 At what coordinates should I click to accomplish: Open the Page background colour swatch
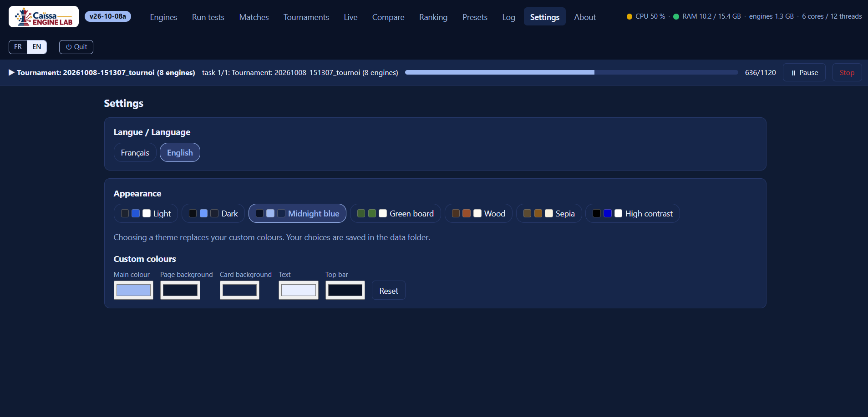click(180, 290)
